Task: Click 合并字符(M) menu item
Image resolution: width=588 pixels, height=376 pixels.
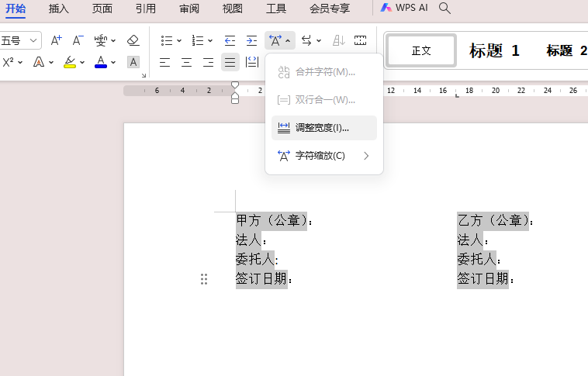Action: [324, 72]
